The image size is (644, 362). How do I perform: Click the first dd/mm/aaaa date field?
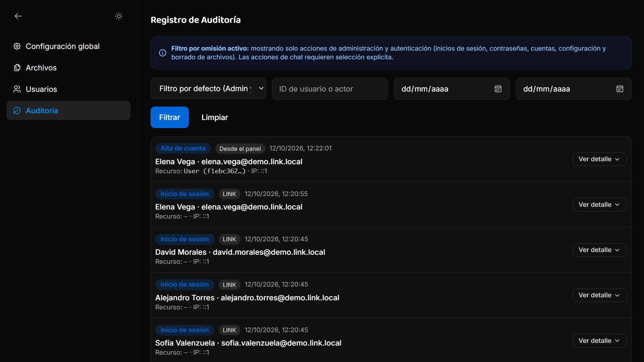(x=452, y=89)
